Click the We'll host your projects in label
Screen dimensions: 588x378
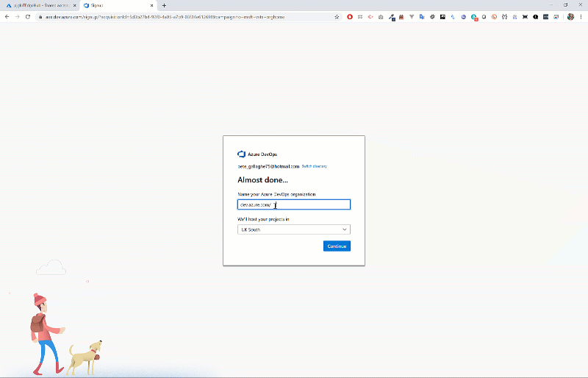(263, 219)
